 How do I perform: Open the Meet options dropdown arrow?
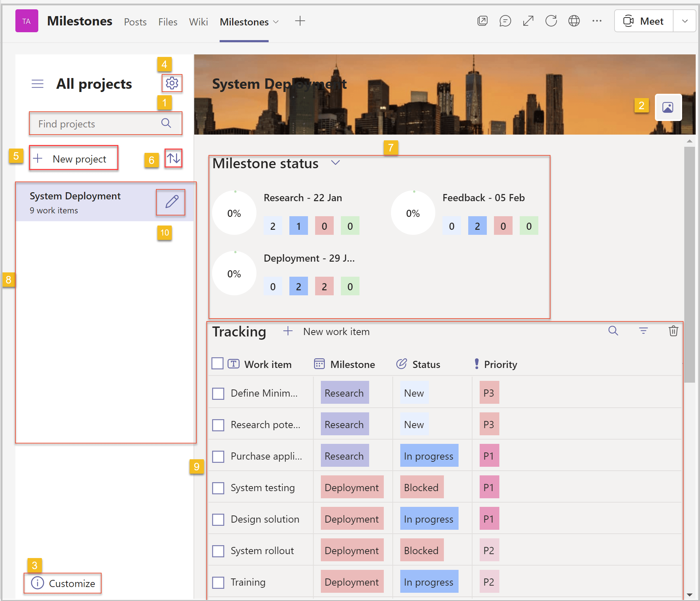pos(684,21)
